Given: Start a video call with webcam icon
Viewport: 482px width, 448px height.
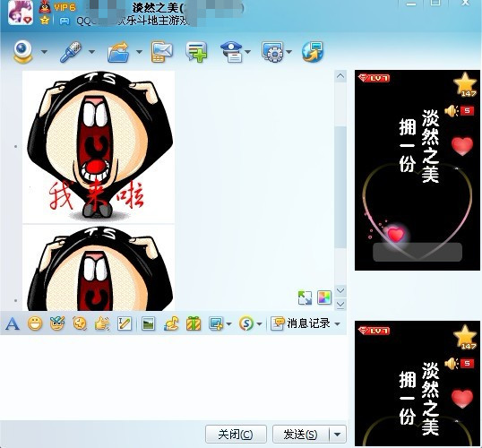Looking at the screenshot, I should point(23,51).
